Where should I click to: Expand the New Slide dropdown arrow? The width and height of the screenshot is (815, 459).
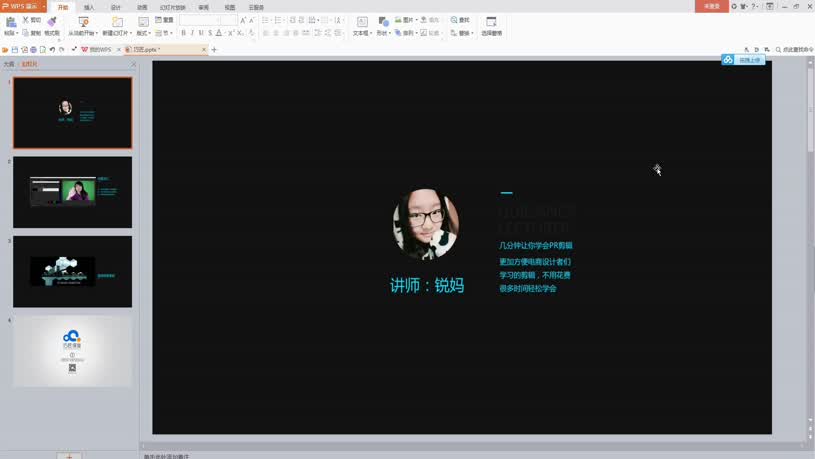129,33
